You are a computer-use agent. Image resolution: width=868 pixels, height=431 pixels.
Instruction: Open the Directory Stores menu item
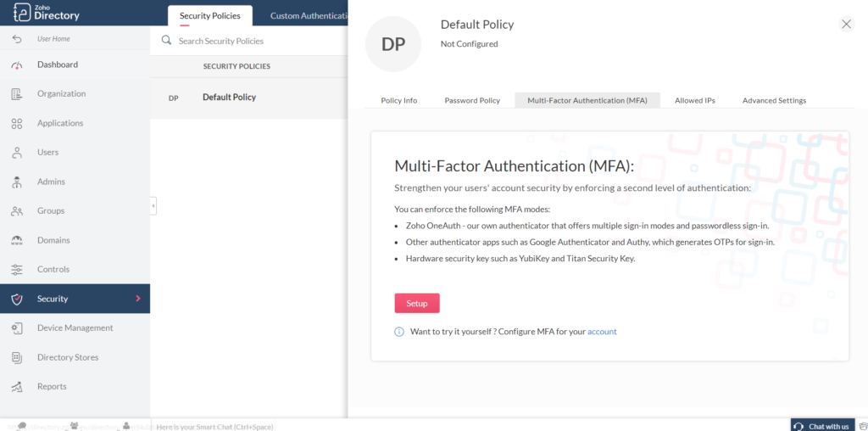point(75,357)
